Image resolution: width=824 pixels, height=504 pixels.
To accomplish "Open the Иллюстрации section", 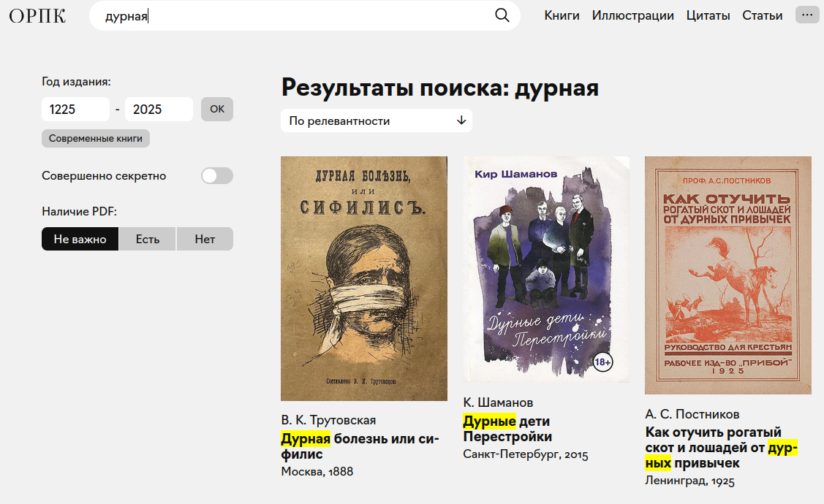I will [632, 15].
